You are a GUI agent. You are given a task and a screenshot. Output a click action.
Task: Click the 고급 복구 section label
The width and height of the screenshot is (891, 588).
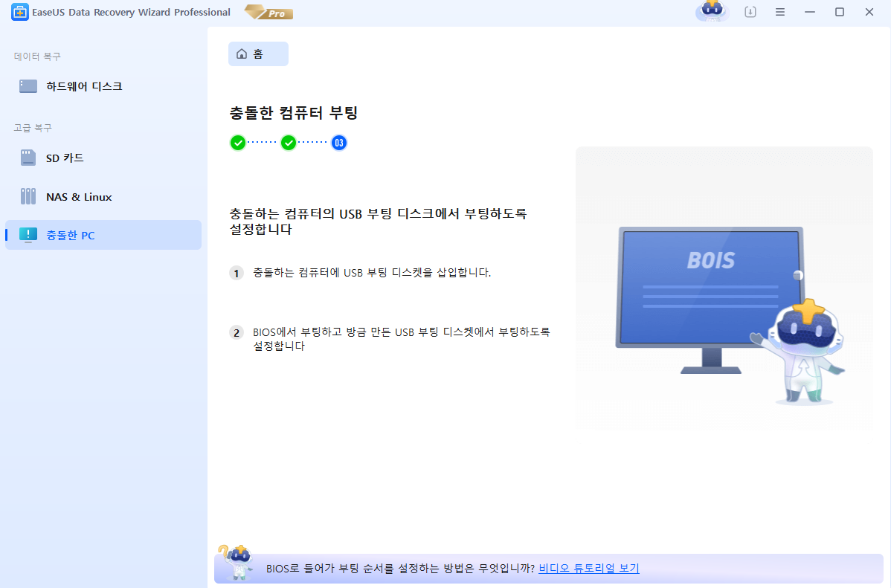[33, 128]
